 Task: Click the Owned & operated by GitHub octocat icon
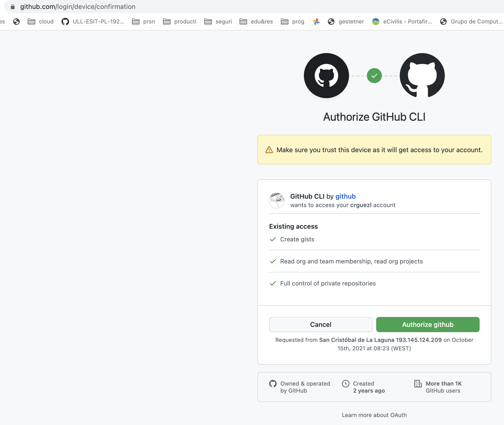point(273,384)
